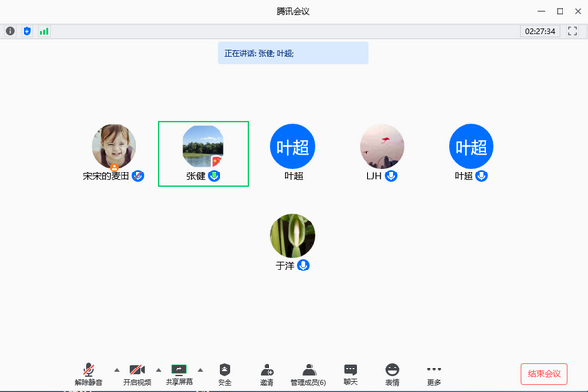Open the Emoji (表情) reactions
588x392 pixels.
(x=392, y=371)
